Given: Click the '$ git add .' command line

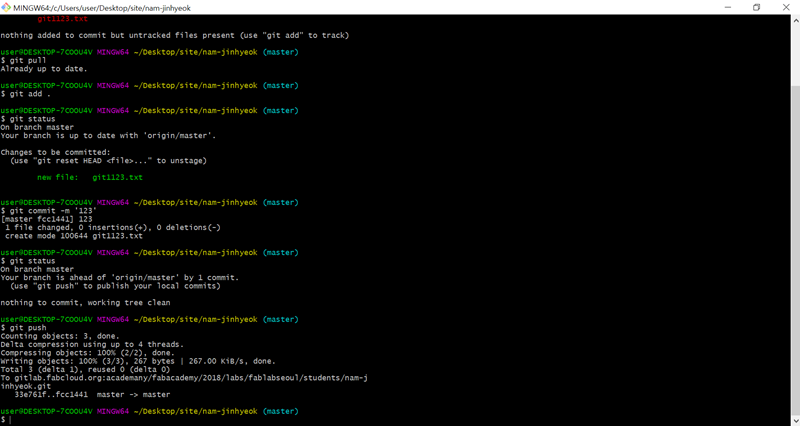Looking at the screenshot, I should (x=26, y=94).
